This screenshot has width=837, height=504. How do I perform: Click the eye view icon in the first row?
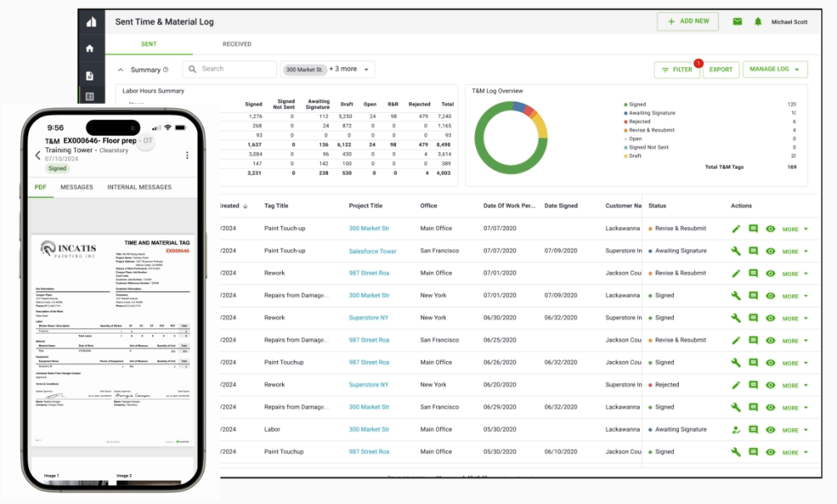pos(770,229)
